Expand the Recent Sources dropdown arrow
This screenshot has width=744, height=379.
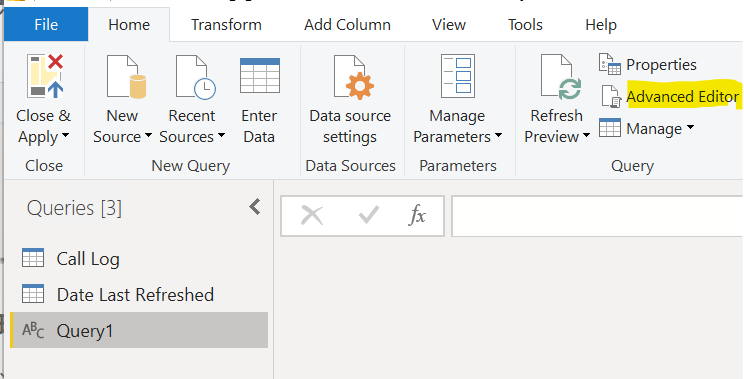(x=221, y=136)
